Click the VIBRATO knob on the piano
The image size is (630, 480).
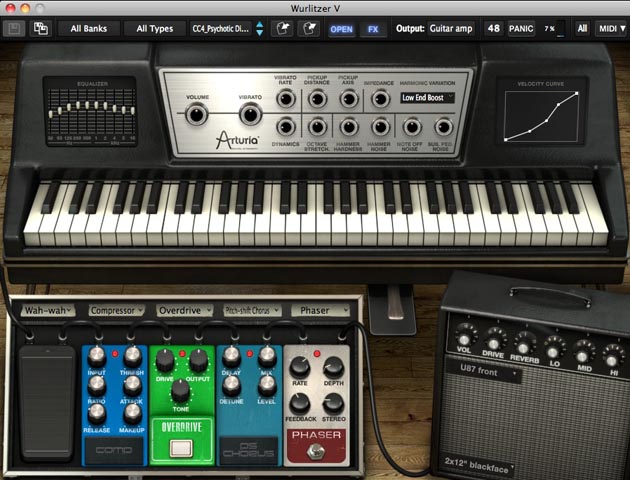pos(250,115)
